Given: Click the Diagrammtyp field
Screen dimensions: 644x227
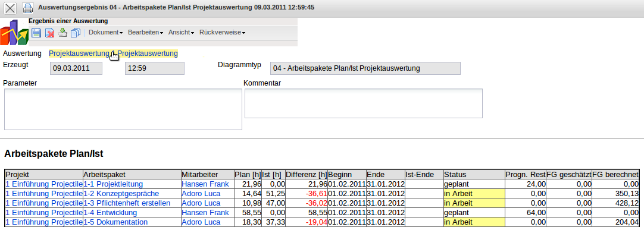Looking at the screenshot, I should pos(365,68).
